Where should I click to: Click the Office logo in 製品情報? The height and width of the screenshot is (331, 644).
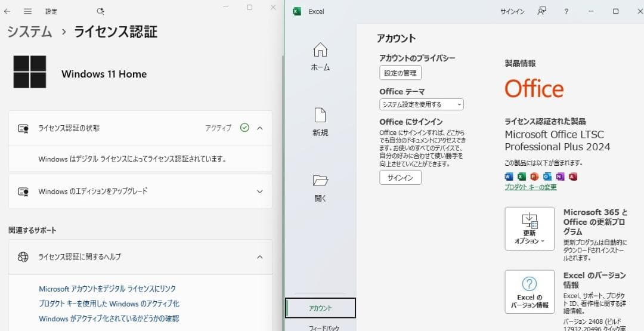click(x=534, y=89)
